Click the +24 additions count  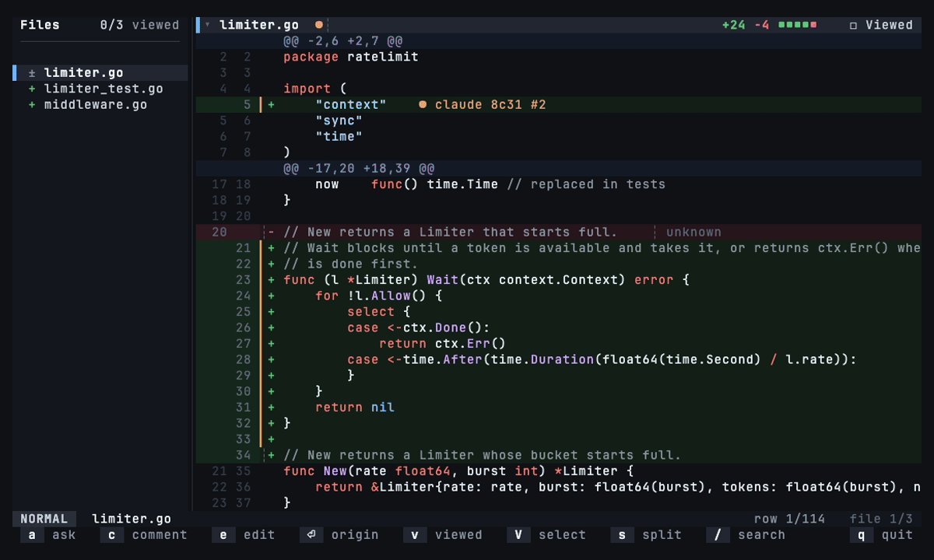click(733, 25)
